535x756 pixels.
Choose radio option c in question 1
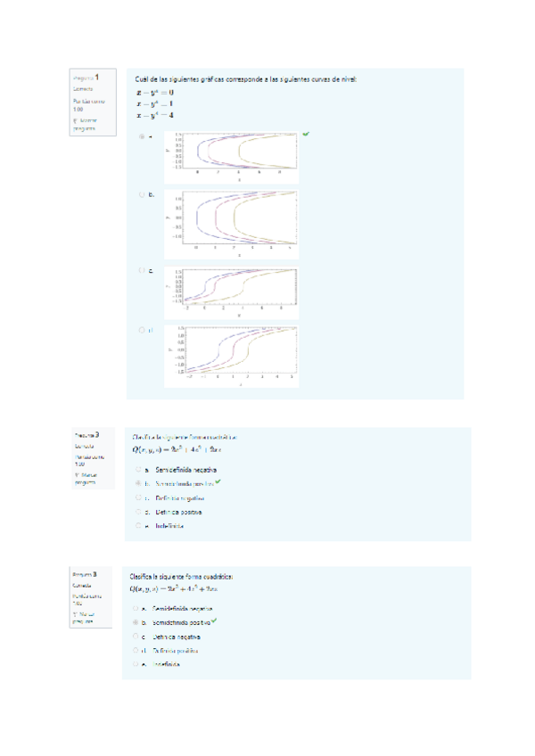tap(141, 269)
